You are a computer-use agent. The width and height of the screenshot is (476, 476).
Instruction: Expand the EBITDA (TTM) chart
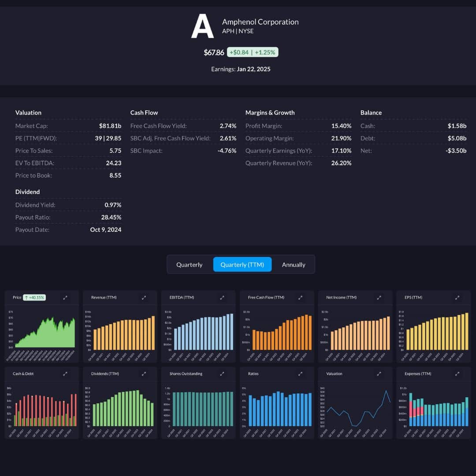[222, 298]
